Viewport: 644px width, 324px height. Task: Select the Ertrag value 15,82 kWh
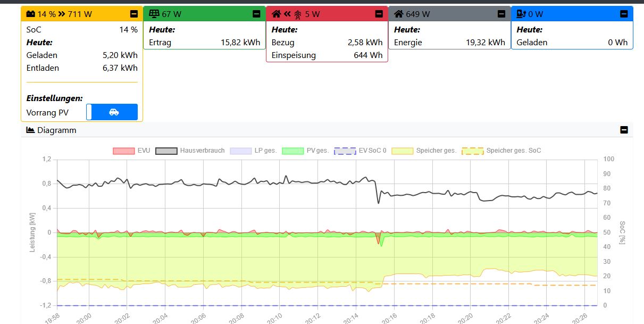(x=240, y=43)
